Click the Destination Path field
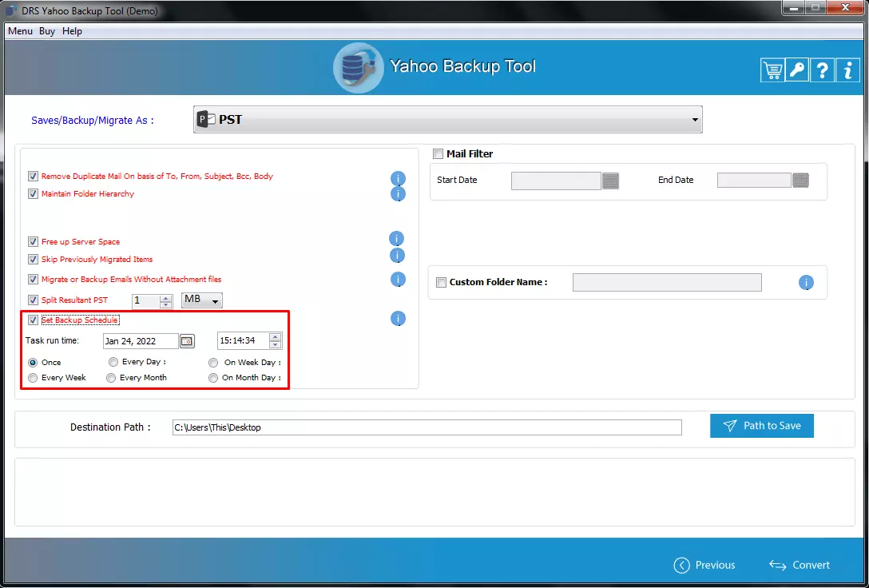This screenshot has height=588, width=869. [x=427, y=427]
